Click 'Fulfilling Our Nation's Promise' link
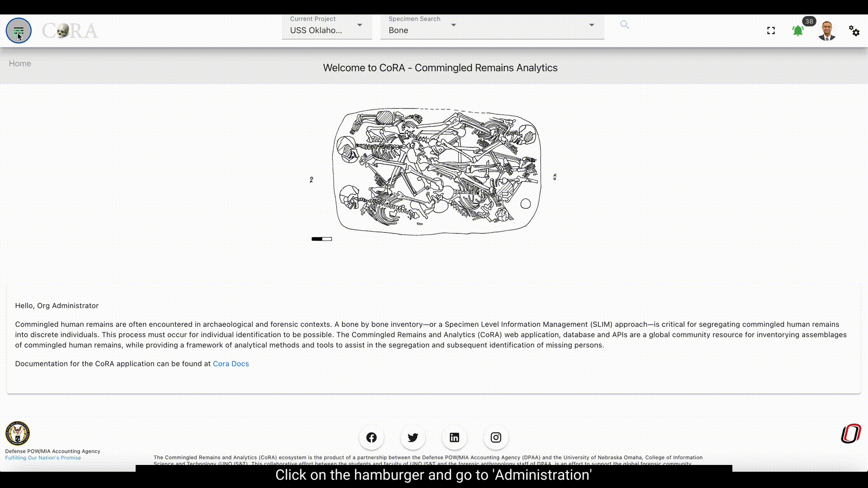868x488 pixels. pyautogui.click(x=43, y=458)
